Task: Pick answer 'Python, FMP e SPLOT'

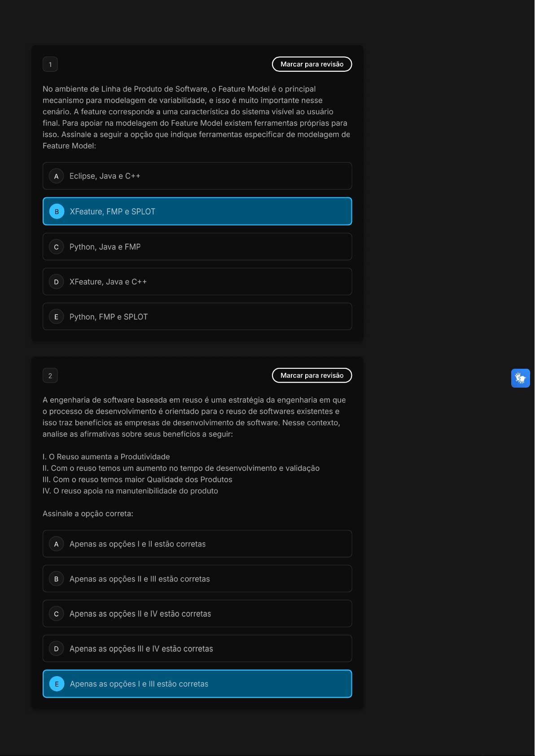Action: click(197, 317)
